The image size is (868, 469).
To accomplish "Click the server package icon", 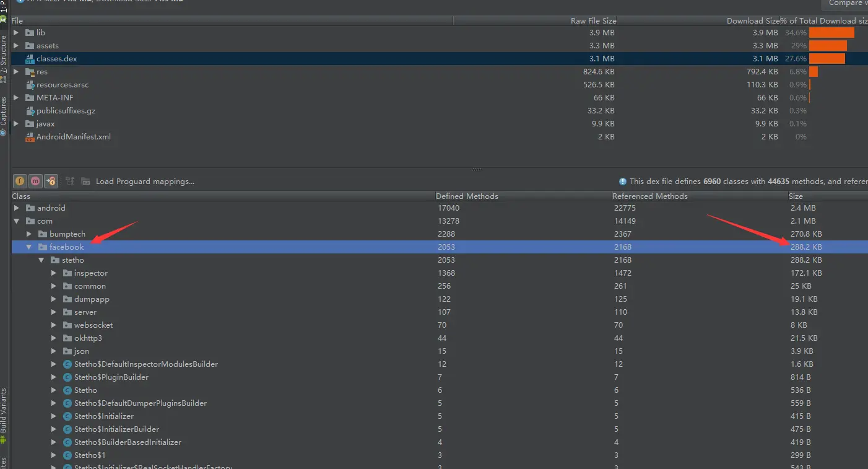I will pos(67,312).
